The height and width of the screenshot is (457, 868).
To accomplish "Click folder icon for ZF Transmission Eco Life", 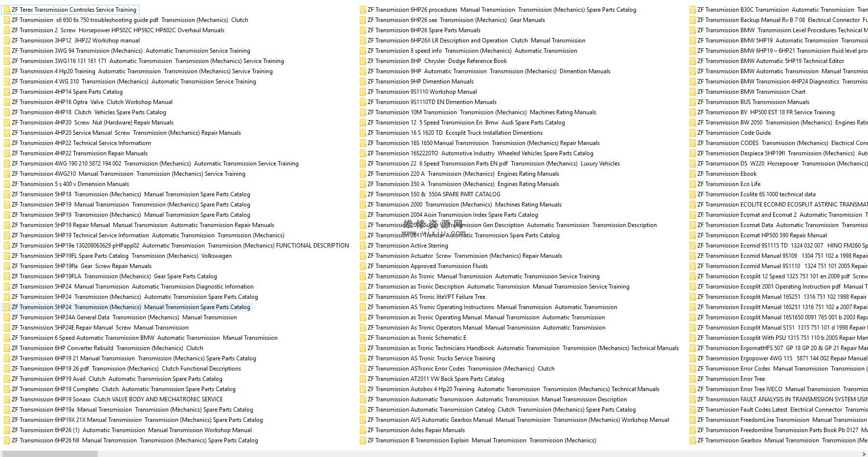I will pos(693,184).
